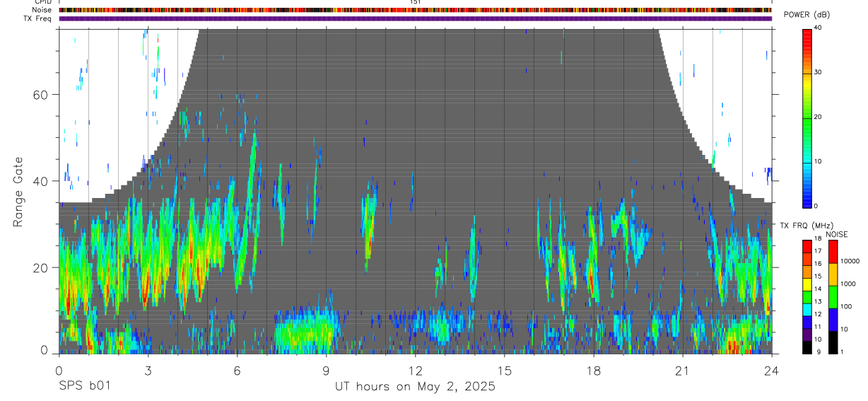Click the Noise strip above the plot
Screen dimensions: 868x401
click(416, 10)
